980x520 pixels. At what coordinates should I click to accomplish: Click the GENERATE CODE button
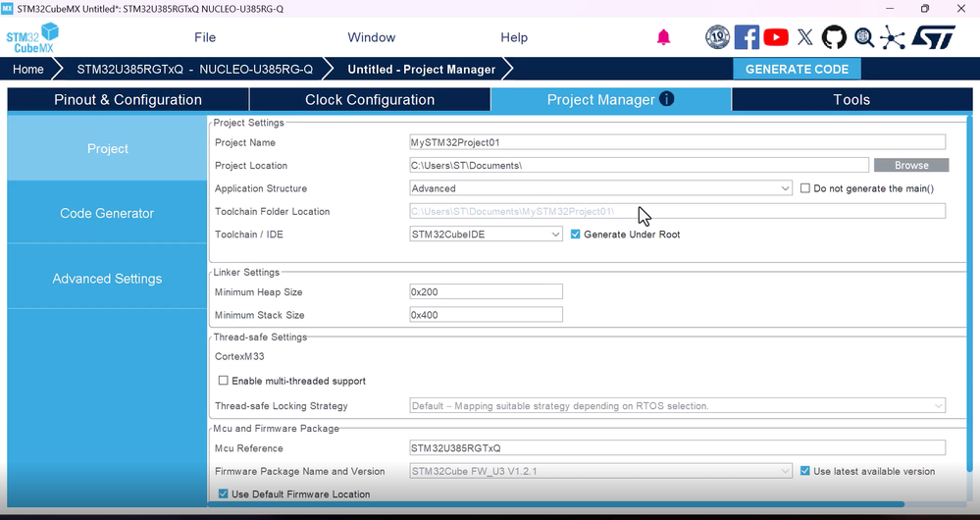point(797,69)
